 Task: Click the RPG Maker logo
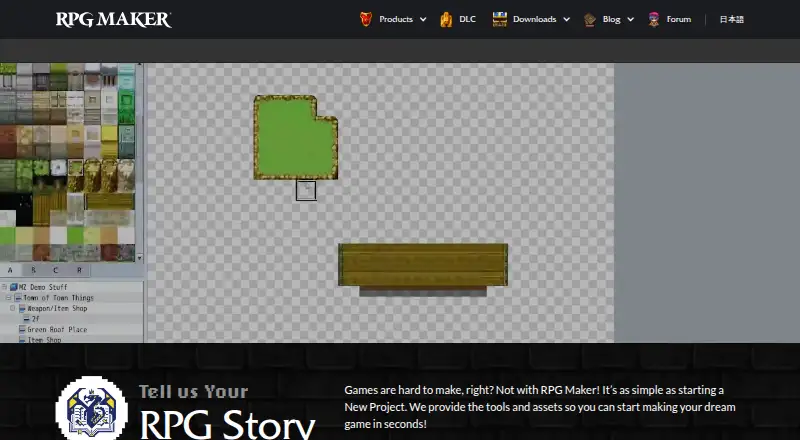pyautogui.click(x=113, y=19)
